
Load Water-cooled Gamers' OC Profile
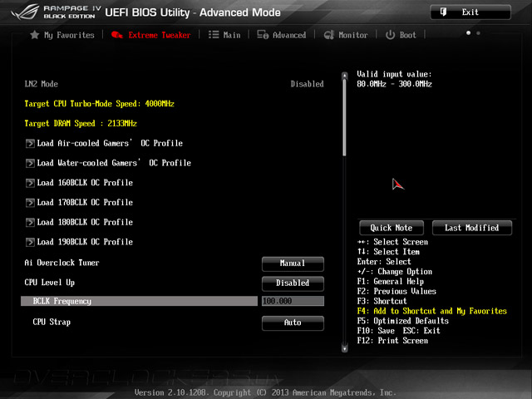tap(114, 163)
